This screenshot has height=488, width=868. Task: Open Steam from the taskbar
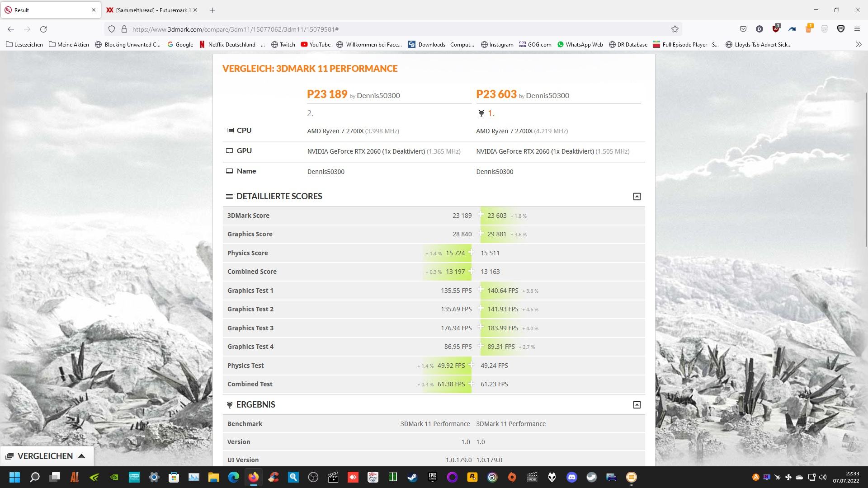pos(412,477)
